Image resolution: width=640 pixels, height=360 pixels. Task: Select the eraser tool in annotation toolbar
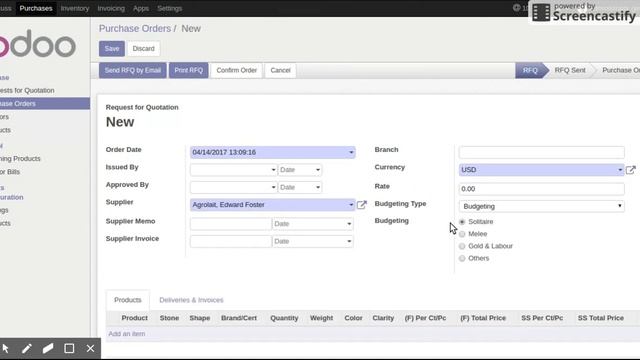pyautogui.click(x=48, y=349)
